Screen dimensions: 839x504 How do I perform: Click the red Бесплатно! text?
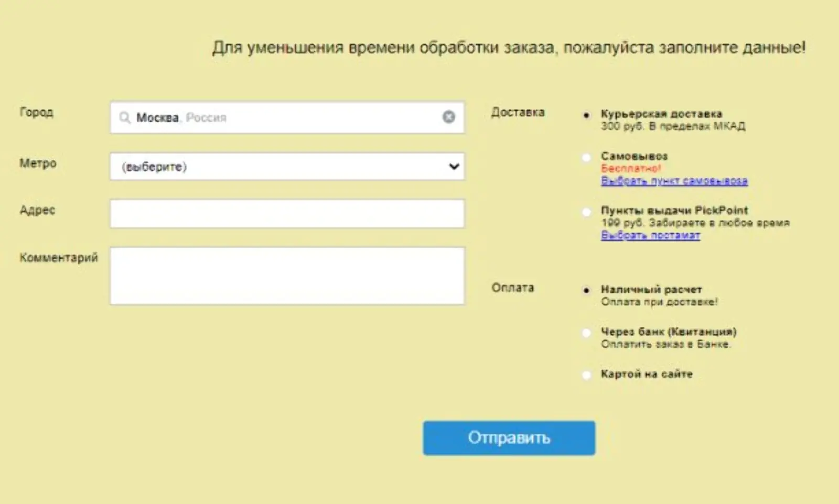pyautogui.click(x=631, y=168)
